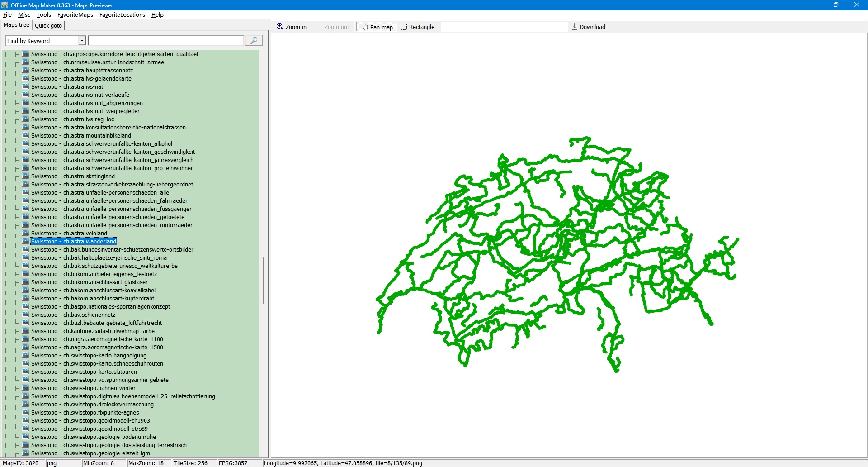Click map icon beside ch.bav.schienennetz entry

point(25,315)
